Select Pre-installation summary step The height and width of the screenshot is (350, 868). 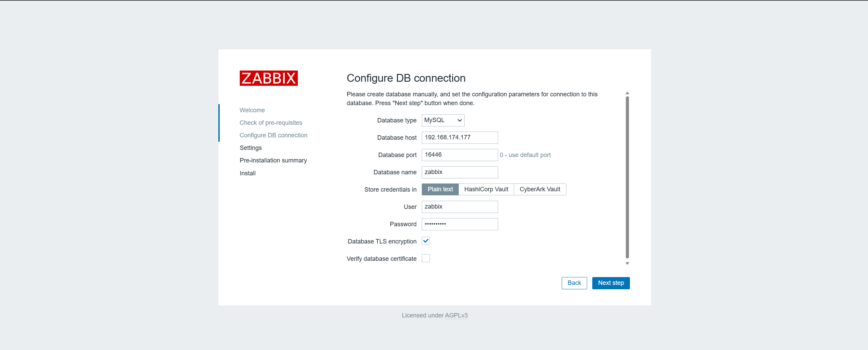click(x=273, y=160)
